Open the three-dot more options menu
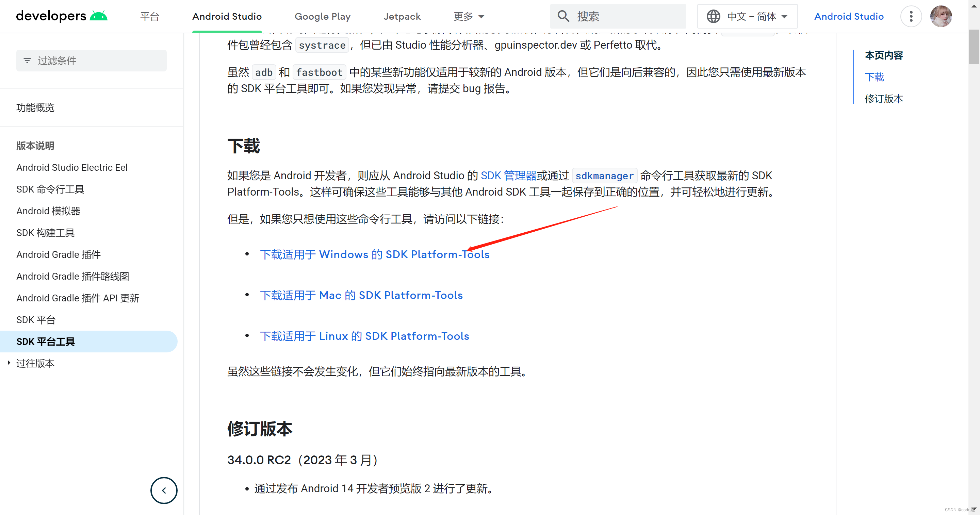 pos(911,16)
